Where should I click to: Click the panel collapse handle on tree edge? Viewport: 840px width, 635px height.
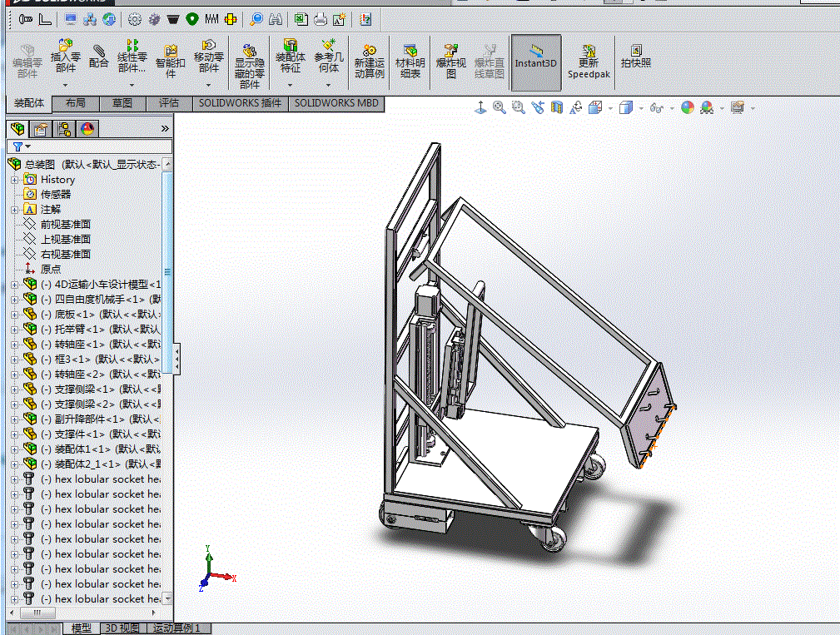point(176,358)
